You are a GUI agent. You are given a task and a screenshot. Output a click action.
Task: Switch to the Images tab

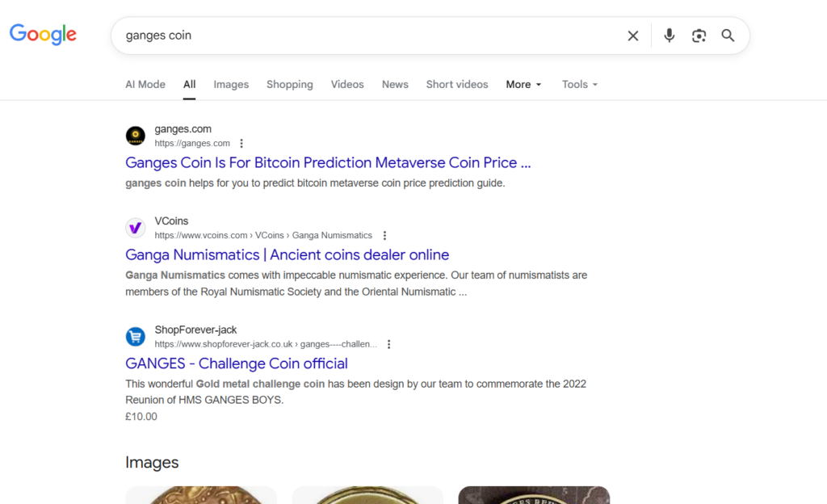coord(231,85)
